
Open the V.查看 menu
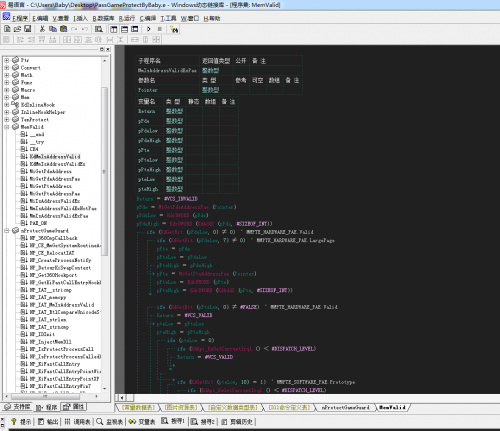click(x=60, y=18)
